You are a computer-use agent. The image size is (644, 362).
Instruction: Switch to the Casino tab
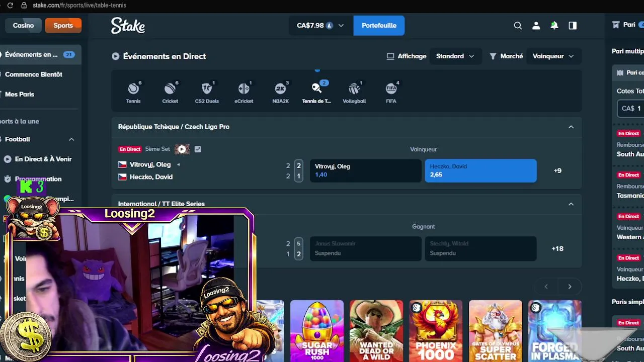[x=23, y=26]
